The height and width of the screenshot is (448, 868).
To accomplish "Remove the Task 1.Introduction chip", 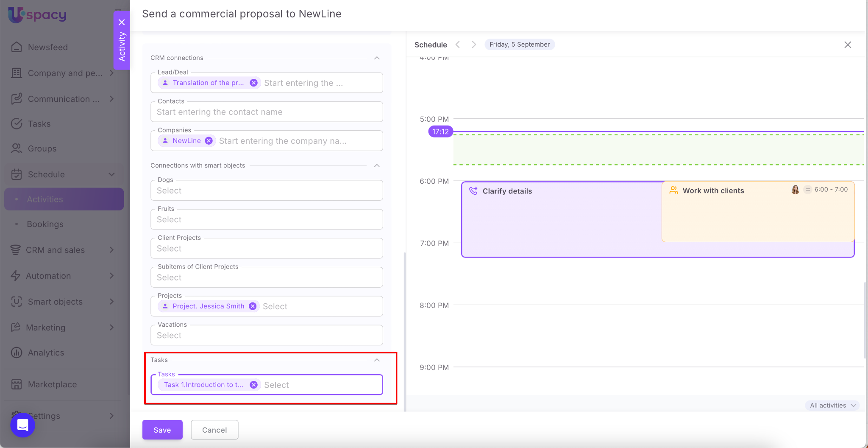I will (x=253, y=385).
